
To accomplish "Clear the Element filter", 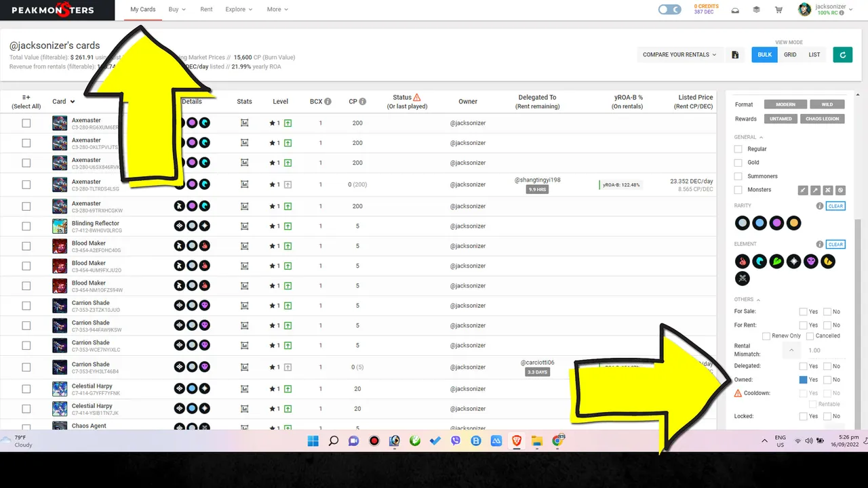I will pos(835,245).
